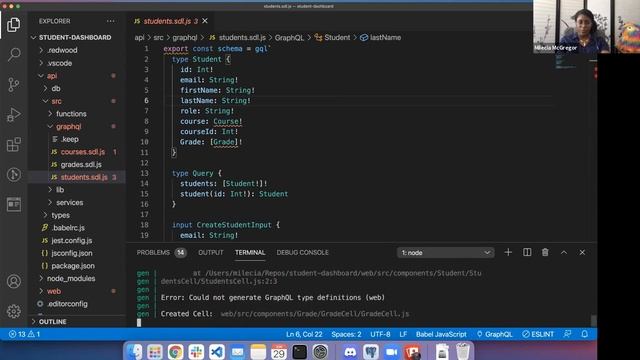
Task: Click the Student breadcrumb segment
Action: pyautogui.click(x=332, y=38)
